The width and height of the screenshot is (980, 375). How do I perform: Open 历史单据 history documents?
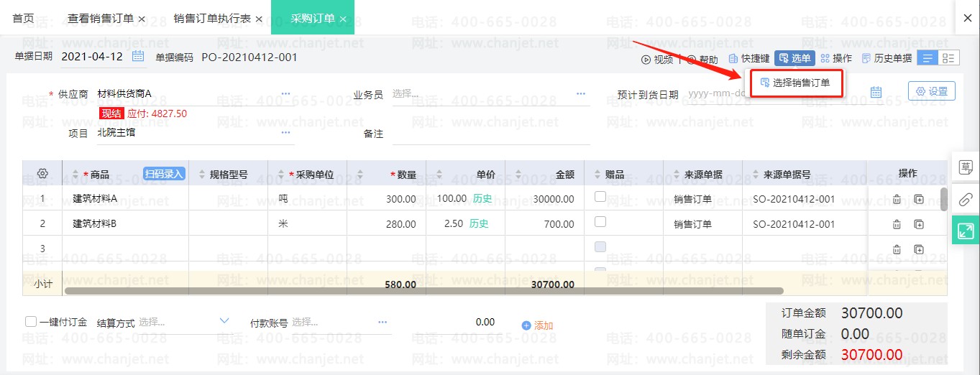(x=887, y=59)
